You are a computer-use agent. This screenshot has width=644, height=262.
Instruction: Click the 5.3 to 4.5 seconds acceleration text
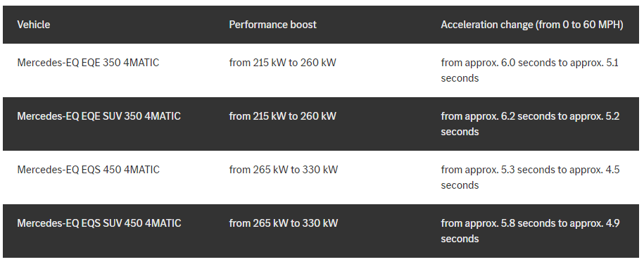point(530,177)
